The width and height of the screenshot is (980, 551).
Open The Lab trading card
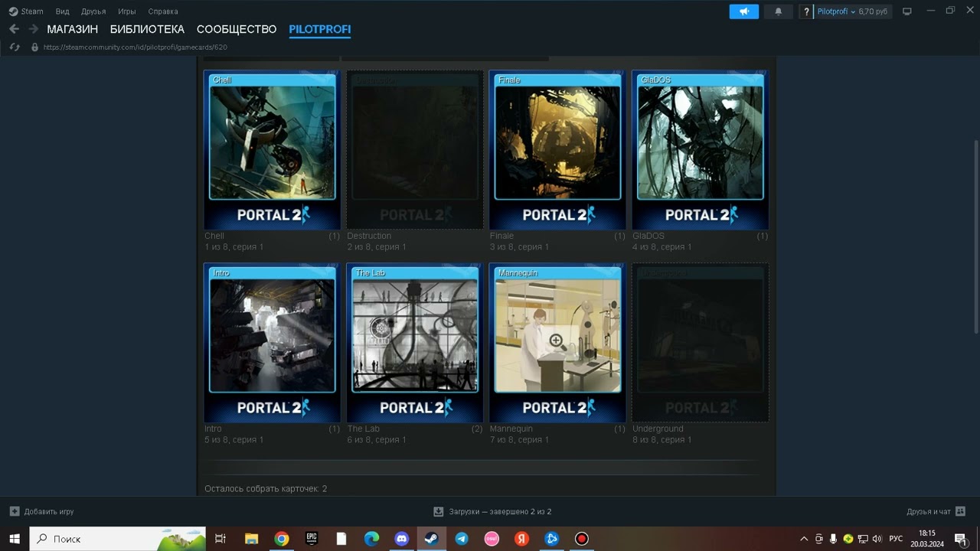click(414, 343)
